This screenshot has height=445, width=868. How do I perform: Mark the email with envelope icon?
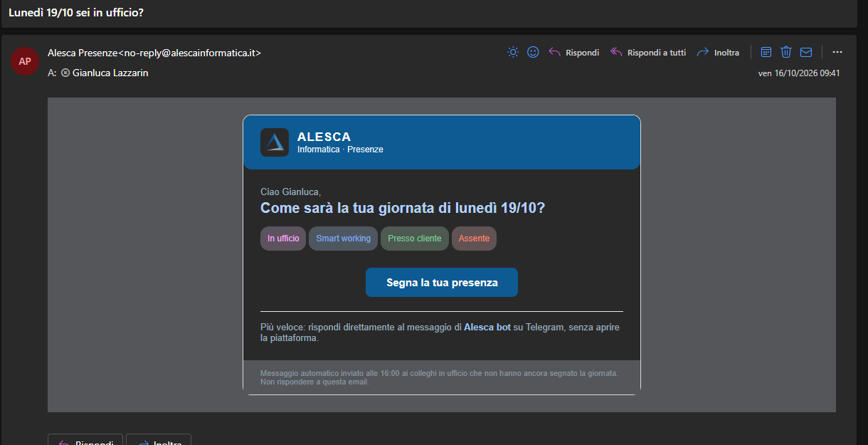tap(806, 52)
